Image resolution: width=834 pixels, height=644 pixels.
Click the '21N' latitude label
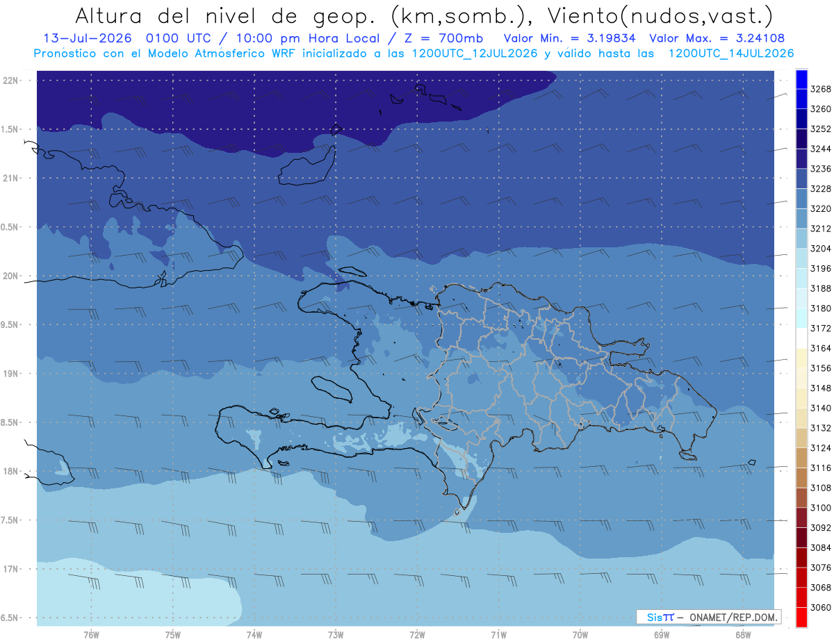tap(10, 178)
